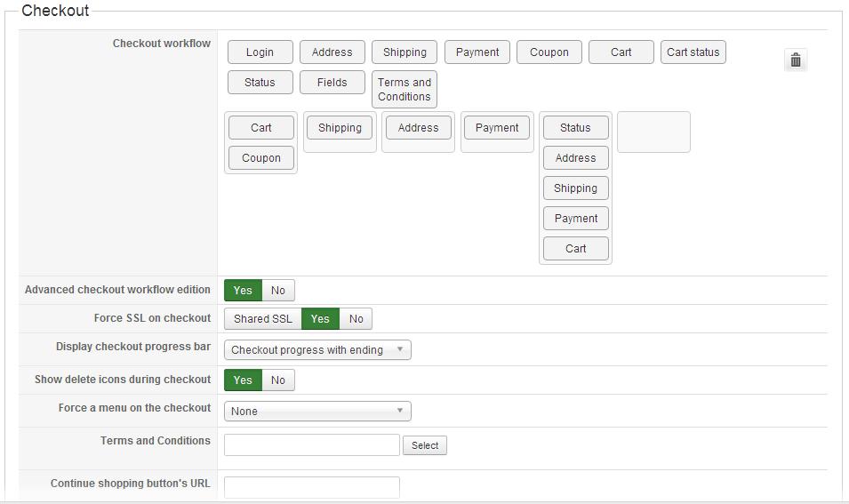Expand Force a menu on checkout dropdown
849x504 pixels.
tap(317, 412)
